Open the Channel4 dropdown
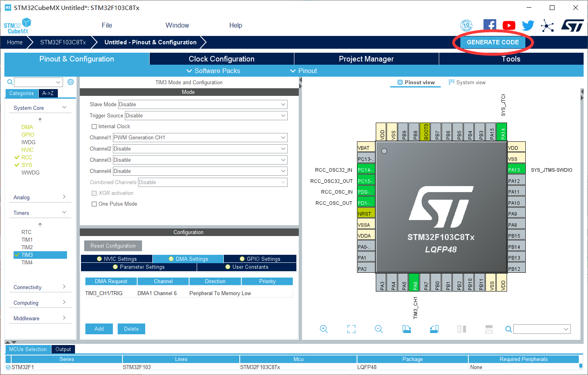The height and width of the screenshot is (375, 588). (x=200, y=171)
